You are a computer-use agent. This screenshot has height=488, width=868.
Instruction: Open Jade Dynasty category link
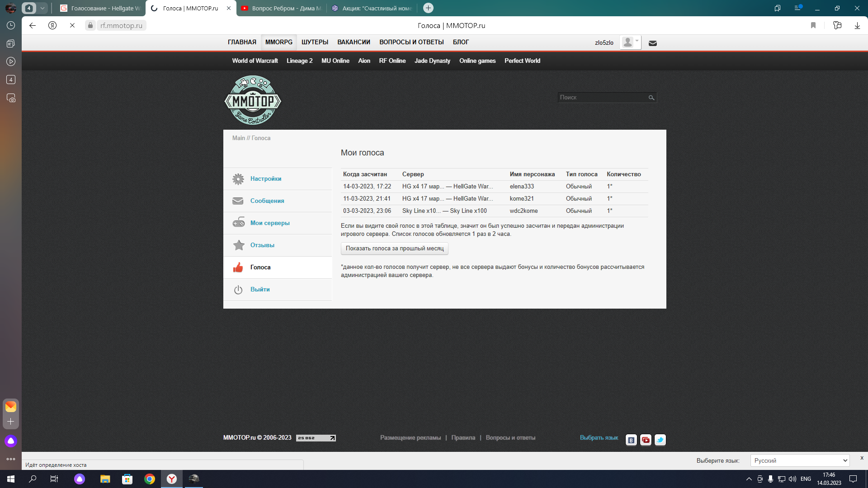(432, 61)
